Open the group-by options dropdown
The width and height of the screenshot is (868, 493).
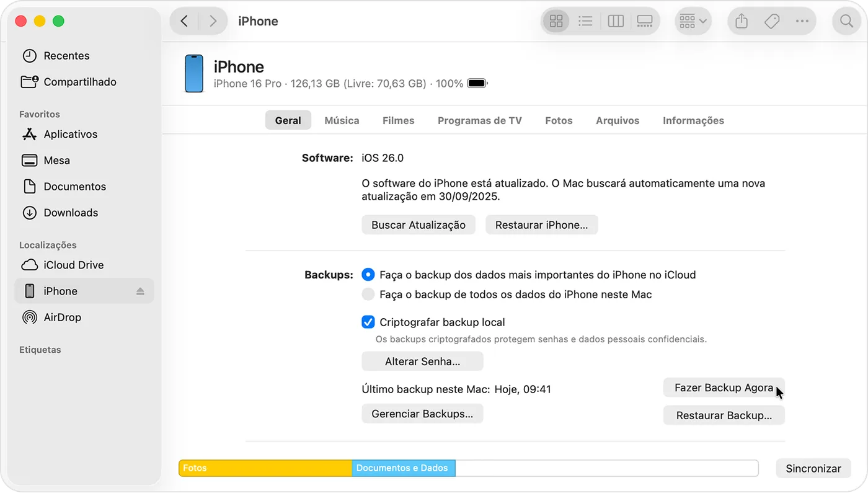pos(693,21)
